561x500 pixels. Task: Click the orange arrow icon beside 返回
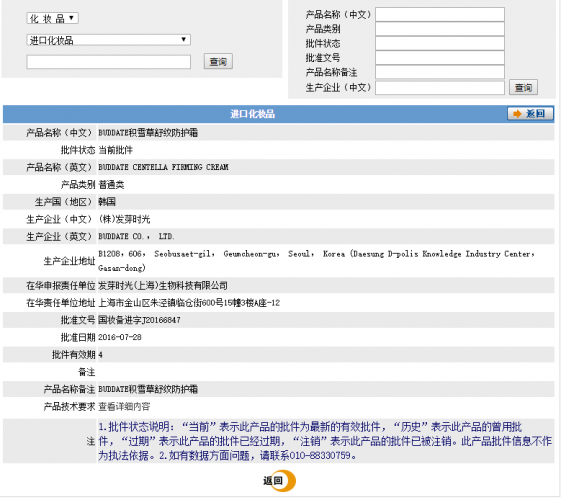coord(517,114)
